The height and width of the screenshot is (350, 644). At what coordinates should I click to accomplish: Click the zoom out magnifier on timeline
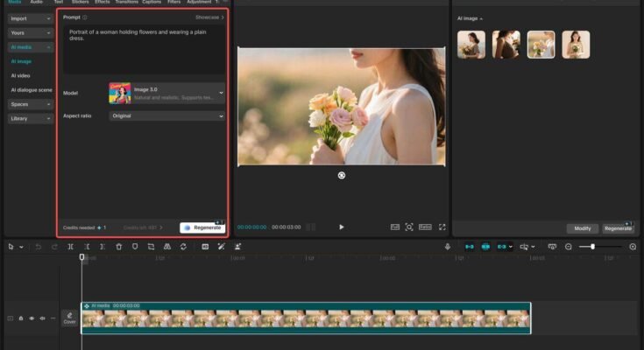(x=569, y=247)
